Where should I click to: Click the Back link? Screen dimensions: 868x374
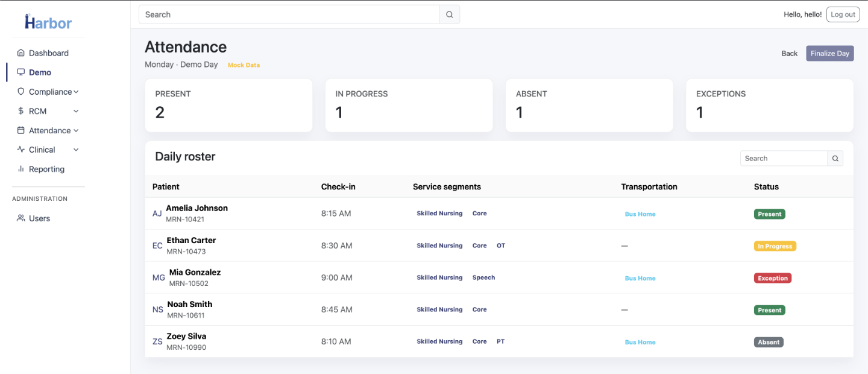point(789,53)
